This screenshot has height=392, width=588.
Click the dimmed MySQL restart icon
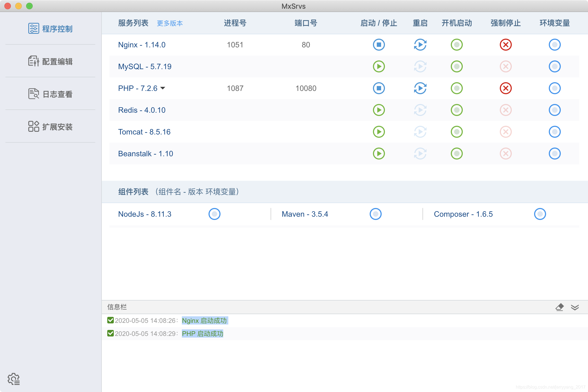pos(420,66)
